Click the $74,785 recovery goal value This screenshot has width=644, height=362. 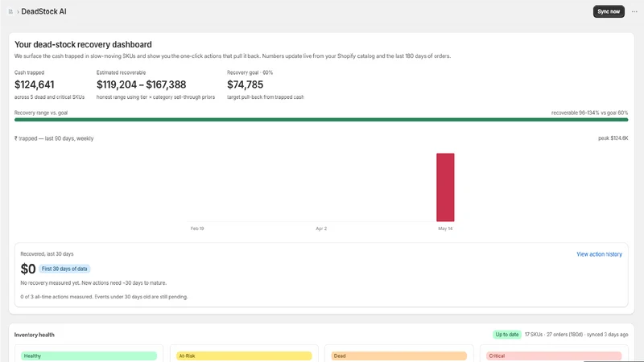point(246,84)
